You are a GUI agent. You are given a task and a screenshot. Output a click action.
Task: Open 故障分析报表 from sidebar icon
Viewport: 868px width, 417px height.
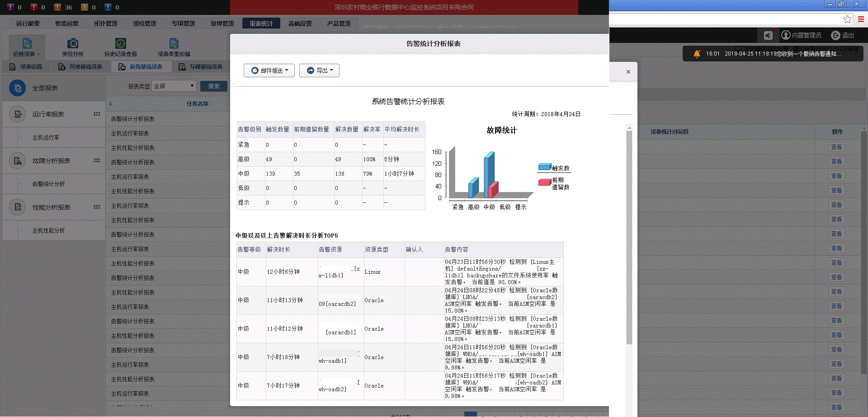coord(17,160)
